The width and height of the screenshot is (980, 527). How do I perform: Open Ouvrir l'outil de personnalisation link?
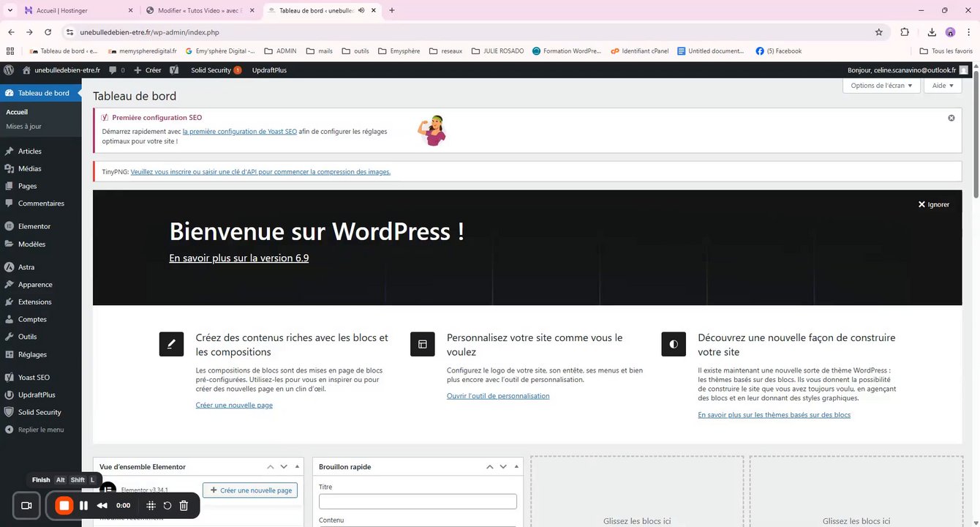[x=498, y=396]
